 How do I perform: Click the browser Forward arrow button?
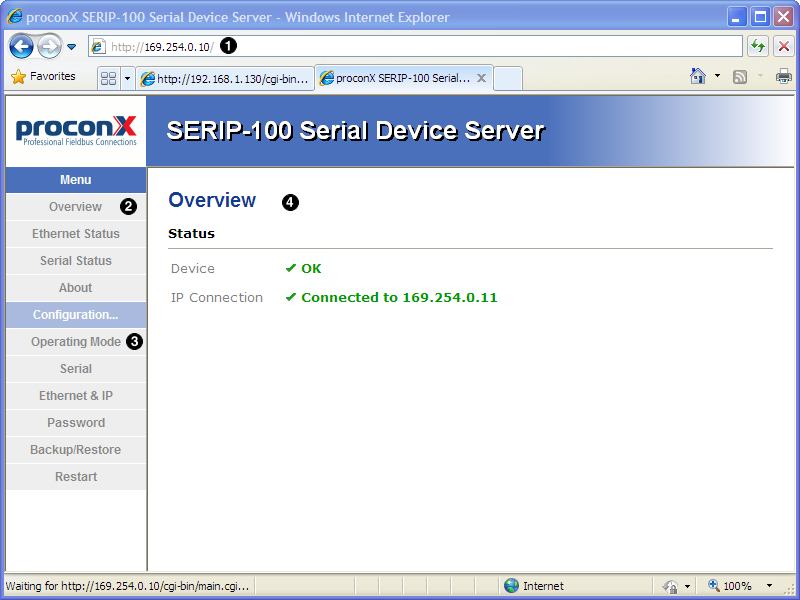[x=49, y=47]
